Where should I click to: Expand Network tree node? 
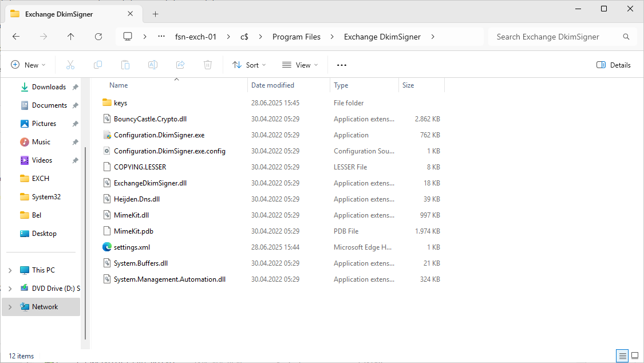coord(10,307)
